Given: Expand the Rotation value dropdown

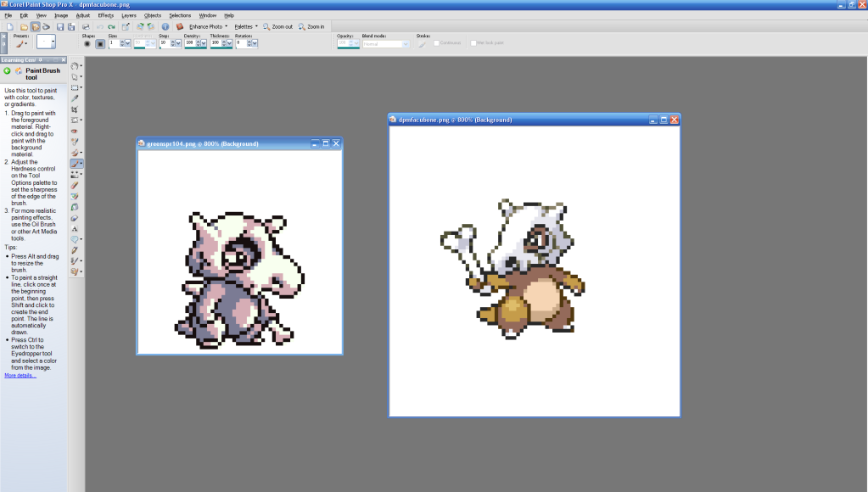Looking at the screenshot, I should point(254,43).
